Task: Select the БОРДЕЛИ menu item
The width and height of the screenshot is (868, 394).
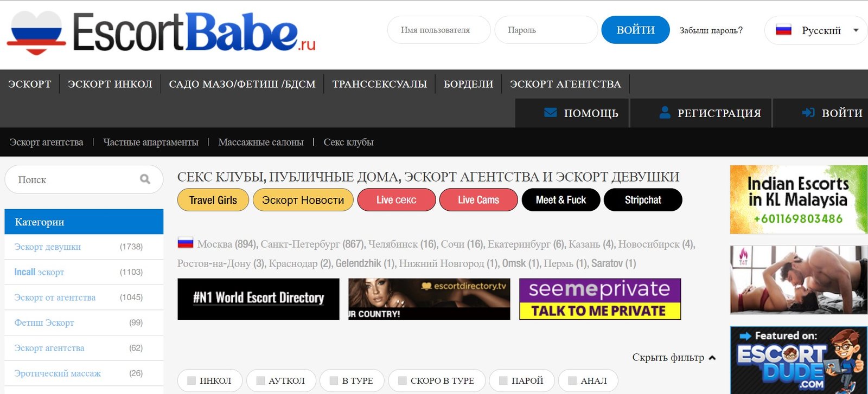Action: click(x=468, y=84)
